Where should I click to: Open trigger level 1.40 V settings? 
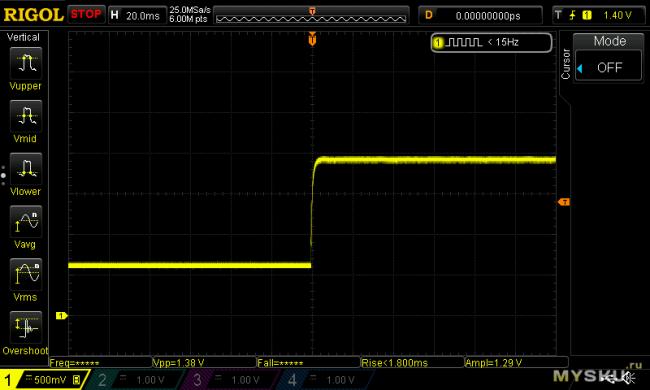[598, 15]
